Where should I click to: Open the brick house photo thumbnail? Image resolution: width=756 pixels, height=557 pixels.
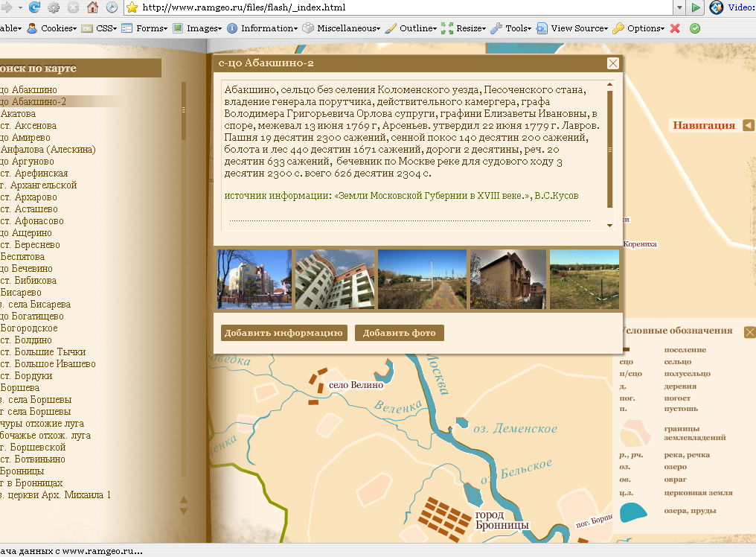508,279
